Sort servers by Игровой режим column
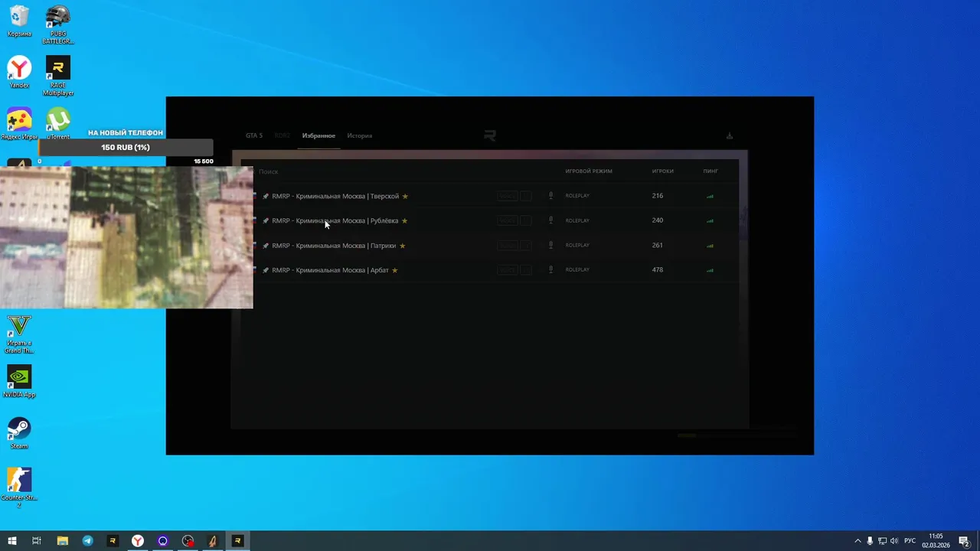This screenshot has height=551, width=980. [x=589, y=171]
